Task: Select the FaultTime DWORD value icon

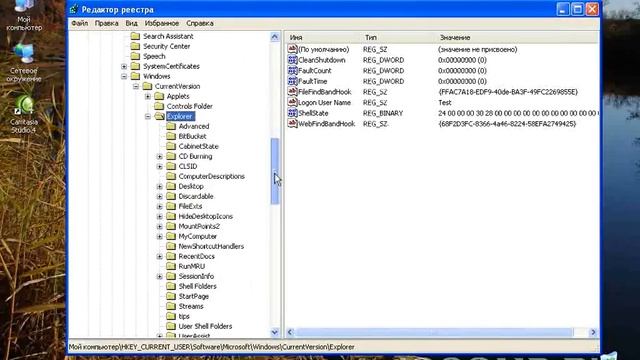Action: (x=292, y=81)
